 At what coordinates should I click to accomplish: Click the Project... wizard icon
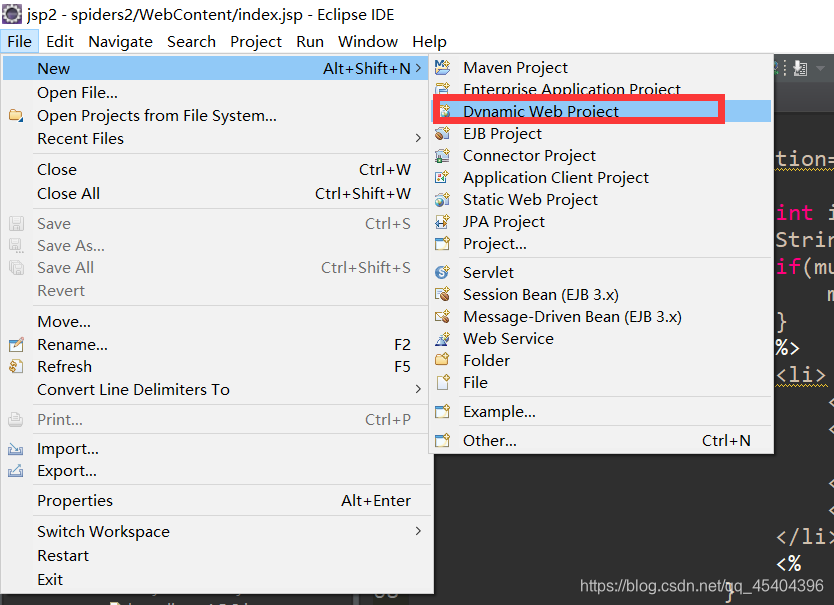click(x=443, y=244)
